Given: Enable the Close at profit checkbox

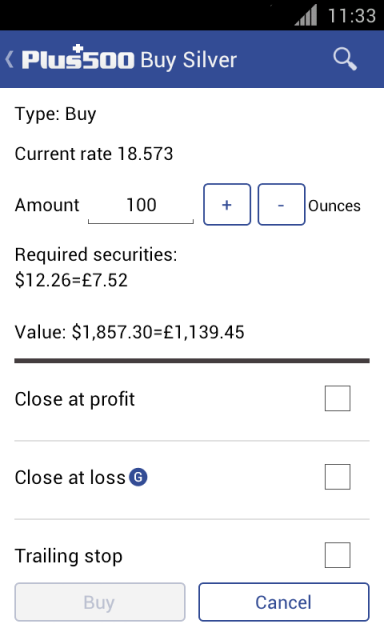Looking at the screenshot, I should click(x=337, y=398).
